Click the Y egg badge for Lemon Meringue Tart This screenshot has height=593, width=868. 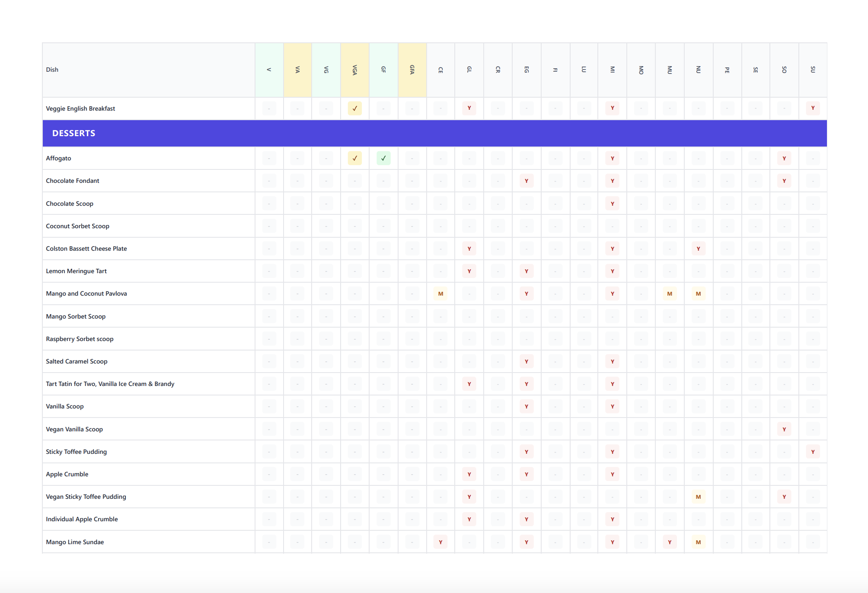pos(527,271)
